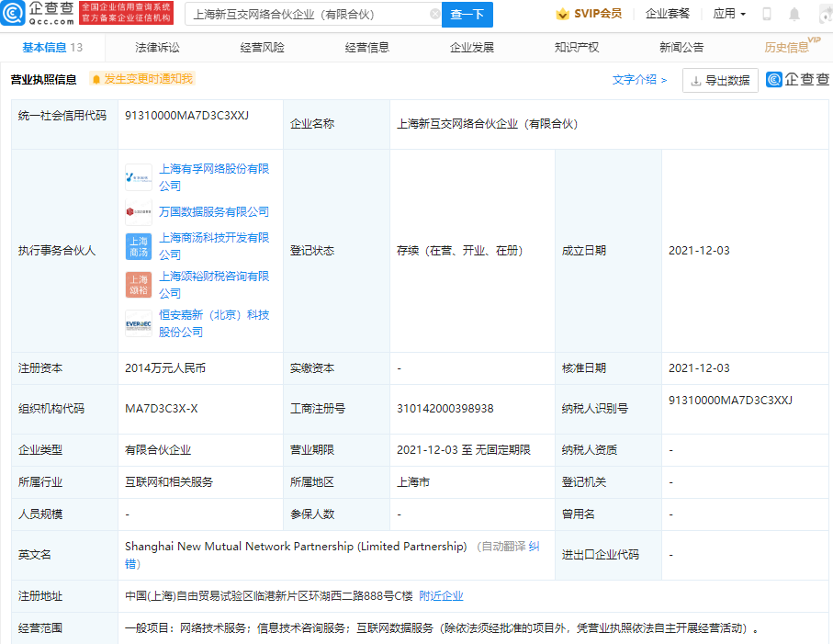Viewport: 833px width, 644px height.
Task: Click business term 2021-12-03 至 无固定期限
Action: tap(464, 450)
